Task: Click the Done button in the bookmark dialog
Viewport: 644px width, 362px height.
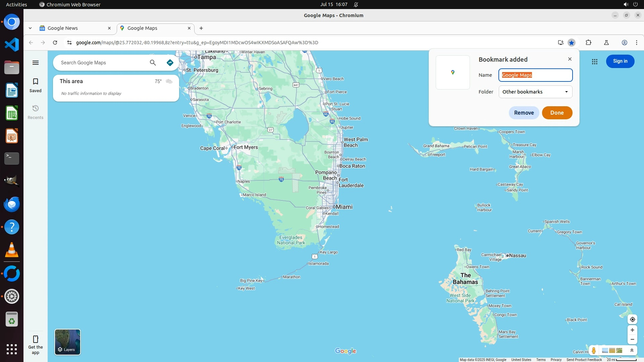Action: (x=557, y=113)
